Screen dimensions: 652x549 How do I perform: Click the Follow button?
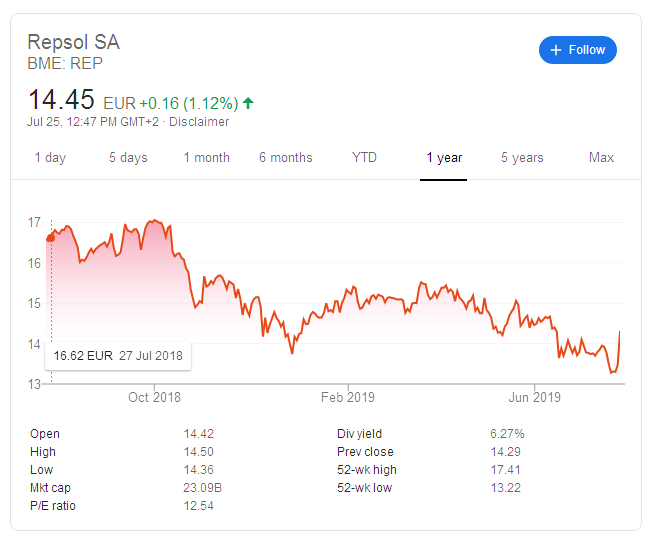tap(577, 50)
